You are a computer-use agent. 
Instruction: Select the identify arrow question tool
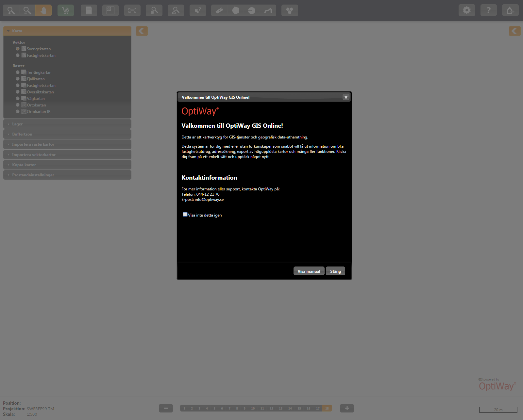tap(198, 10)
